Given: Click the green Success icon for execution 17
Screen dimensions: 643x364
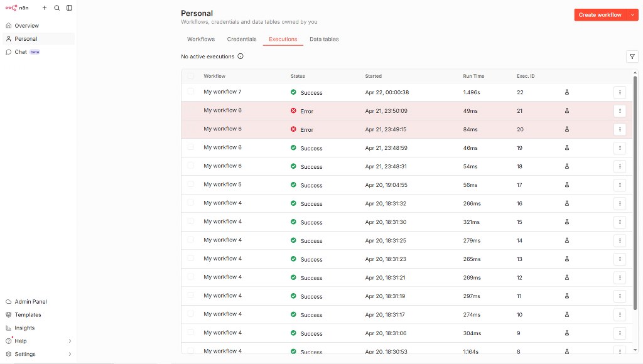Looking at the screenshot, I should (x=293, y=185).
